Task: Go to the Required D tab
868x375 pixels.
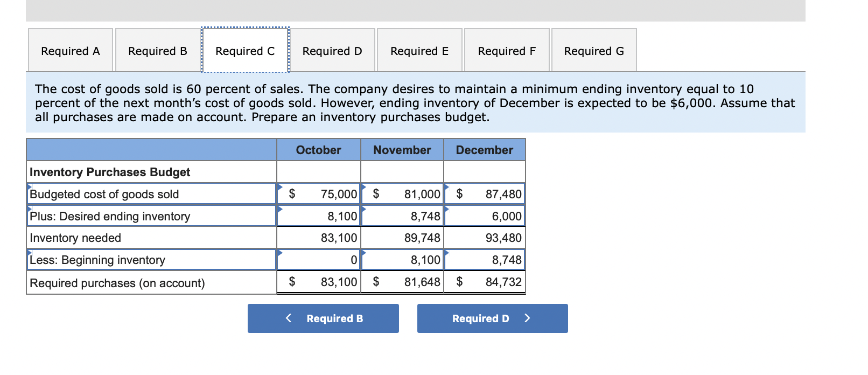Action: tap(332, 51)
